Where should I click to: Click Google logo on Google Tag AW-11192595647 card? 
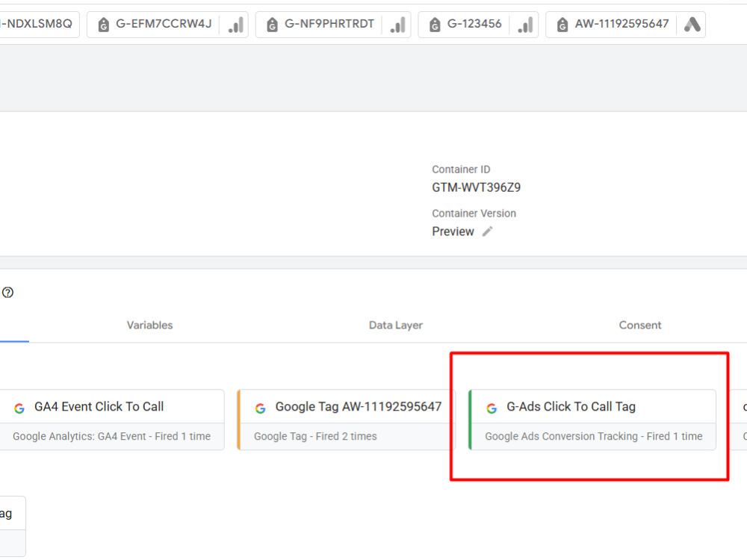(x=260, y=408)
